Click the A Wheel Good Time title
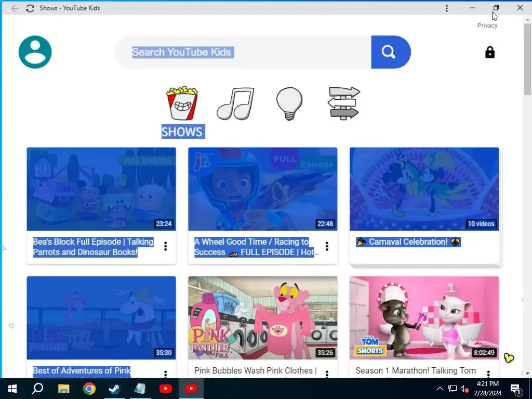This screenshot has width=532, height=399. coord(257,247)
